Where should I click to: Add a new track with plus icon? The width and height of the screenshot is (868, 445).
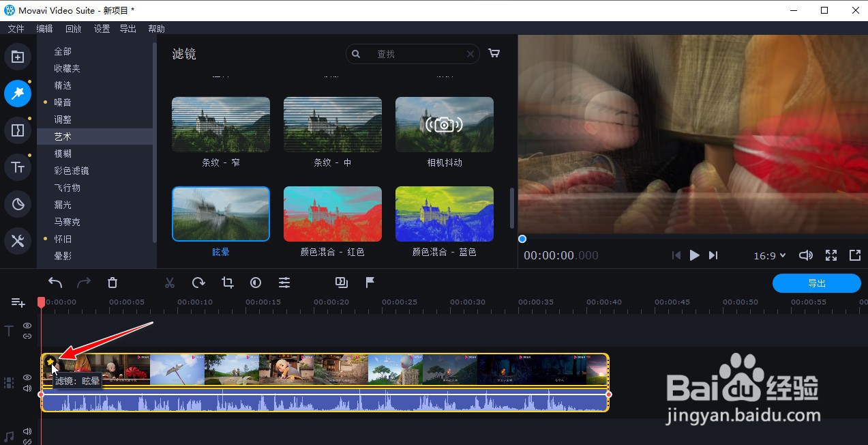18,302
